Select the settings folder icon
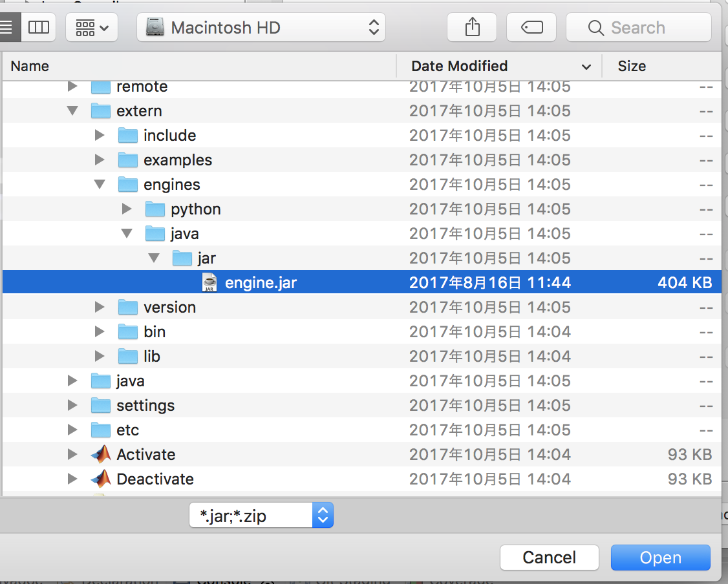 (x=101, y=406)
